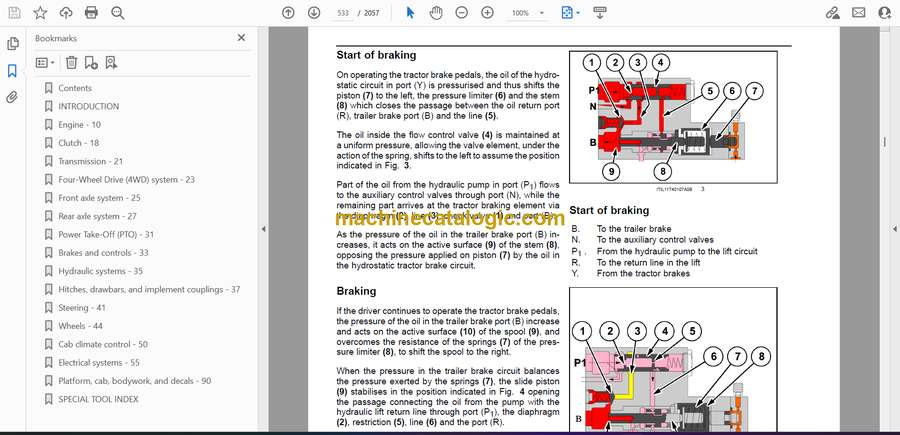This screenshot has width=900, height=435.
Task: Open Hitches, drawbars, and implement couplings bookmark
Action: coord(149,289)
